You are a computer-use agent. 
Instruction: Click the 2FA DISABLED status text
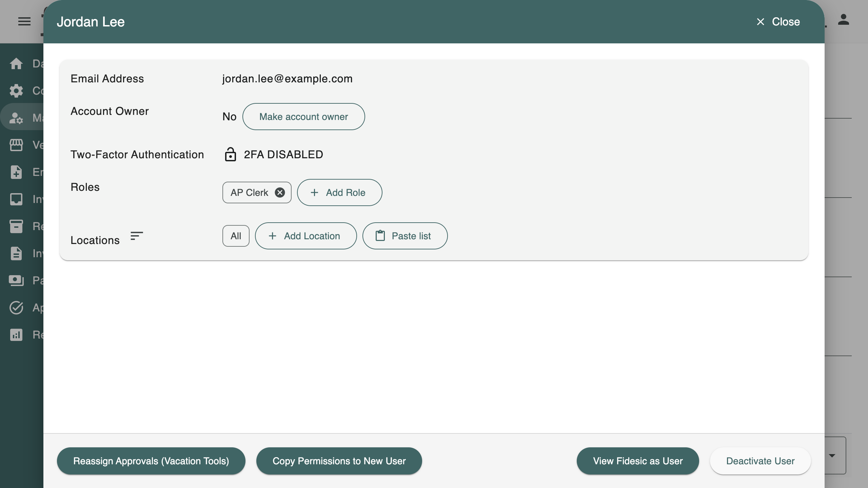click(x=283, y=154)
